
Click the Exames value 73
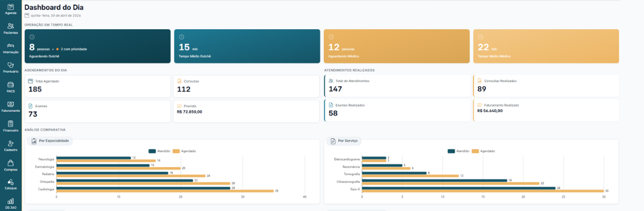tap(33, 114)
